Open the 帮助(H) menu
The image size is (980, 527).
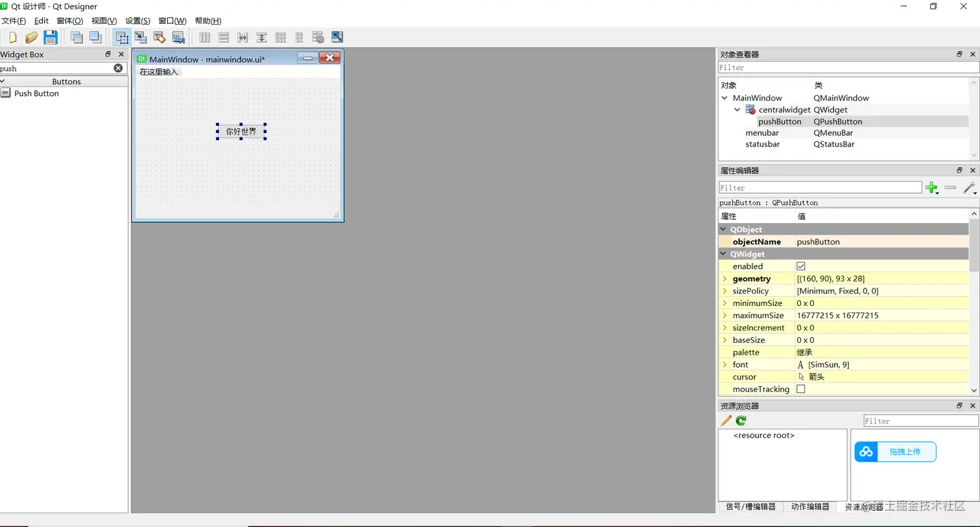tap(208, 21)
